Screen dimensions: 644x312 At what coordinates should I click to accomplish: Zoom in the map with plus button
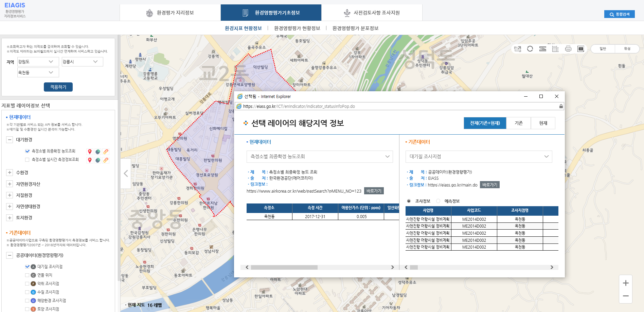tap(626, 283)
